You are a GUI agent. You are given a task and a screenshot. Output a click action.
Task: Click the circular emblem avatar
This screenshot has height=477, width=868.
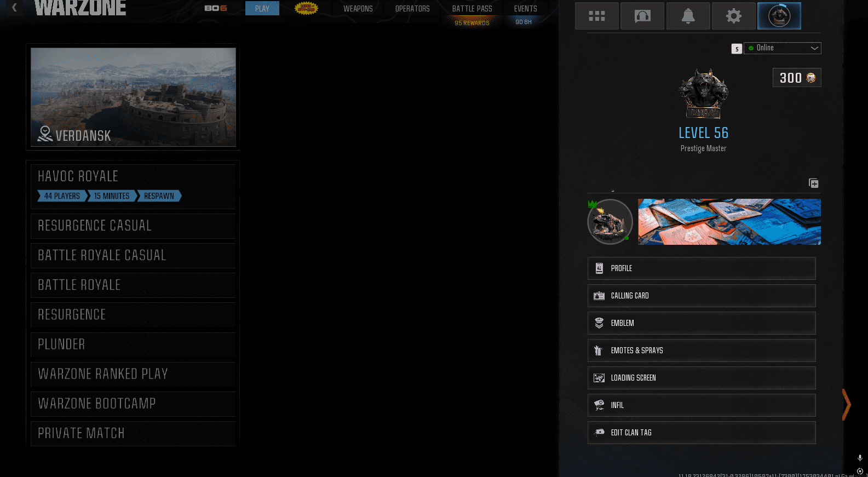(610, 222)
